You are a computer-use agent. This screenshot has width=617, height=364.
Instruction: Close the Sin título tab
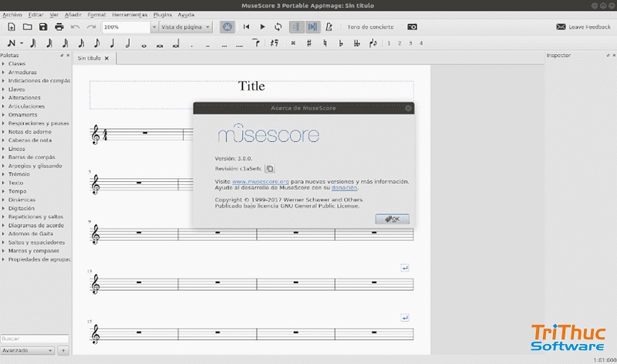[106, 59]
